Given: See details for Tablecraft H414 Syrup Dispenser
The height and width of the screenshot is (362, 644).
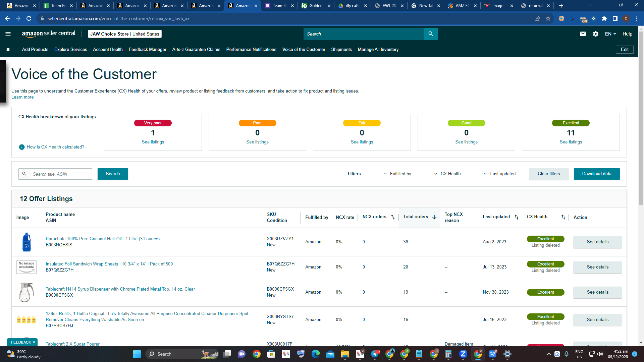Looking at the screenshot, I should (x=597, y=292).
